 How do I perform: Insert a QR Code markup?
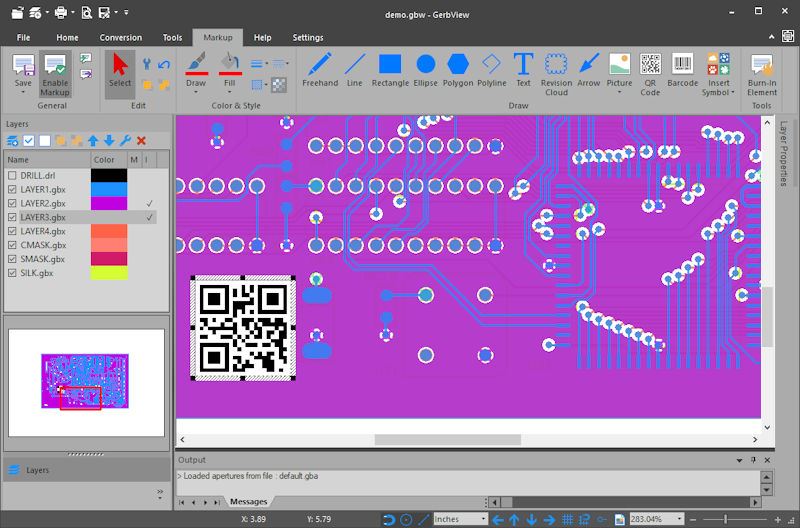(x=650, y=74)
